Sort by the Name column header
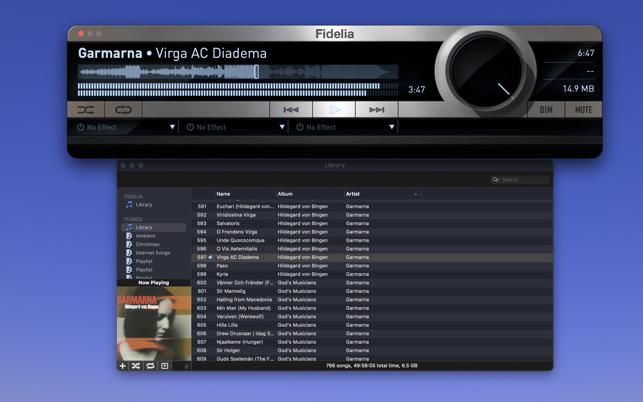643x402 pixels. (223, 194)
